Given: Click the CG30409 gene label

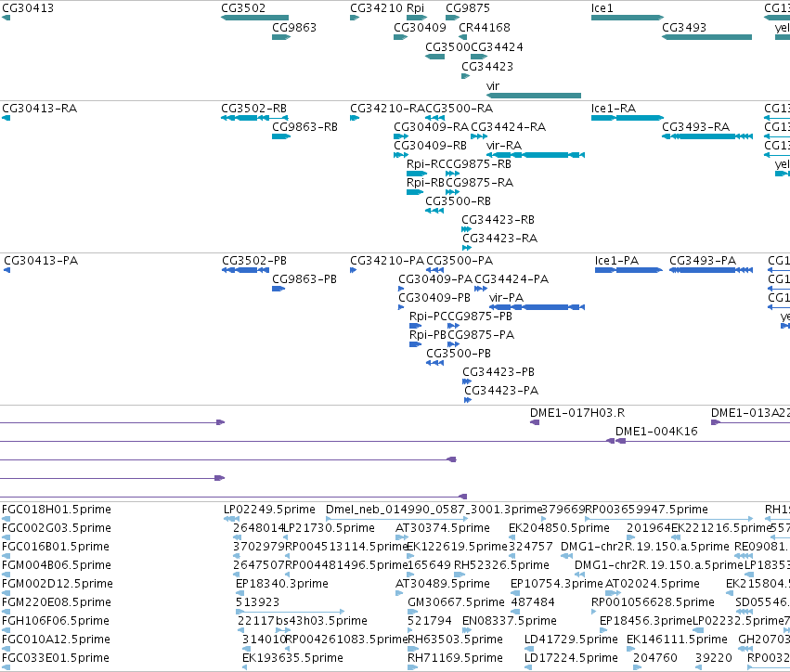Looking at the screenshot, I should click(x=420, y=28).
